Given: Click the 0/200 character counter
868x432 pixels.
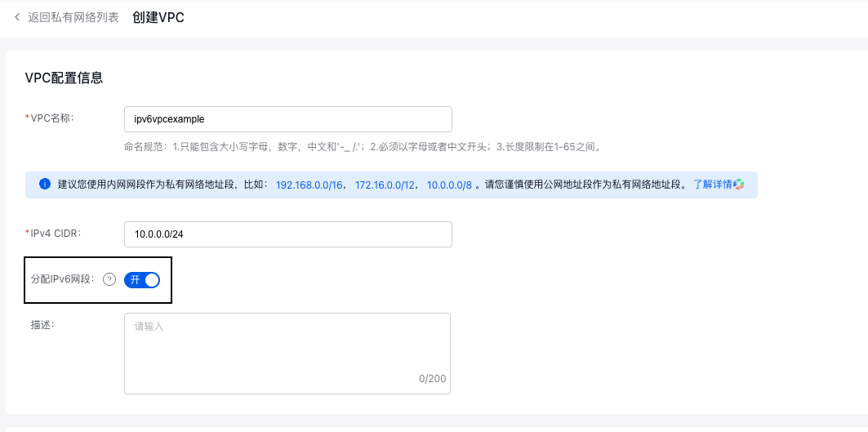Looking at the screenshot, I should tap(432, 379).
